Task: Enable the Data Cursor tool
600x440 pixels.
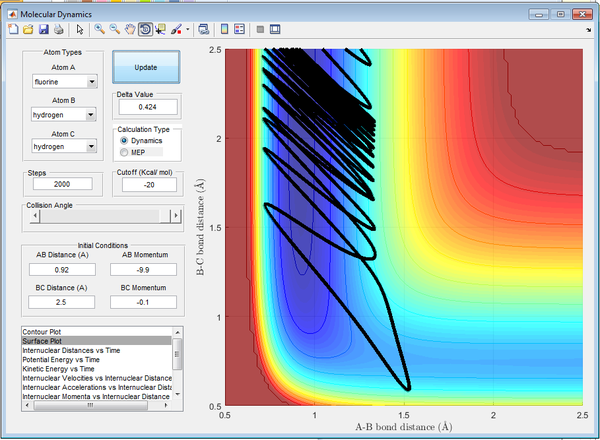Action: coord(160,30)
